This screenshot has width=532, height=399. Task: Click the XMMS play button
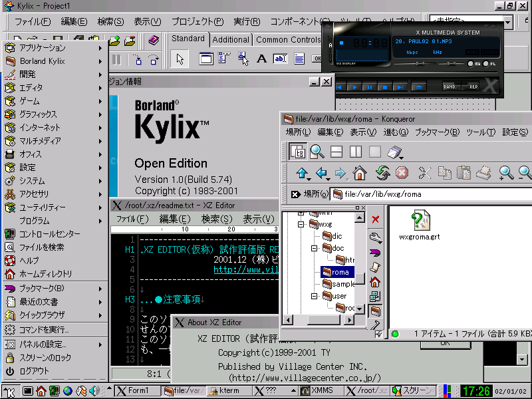(355, 87)
